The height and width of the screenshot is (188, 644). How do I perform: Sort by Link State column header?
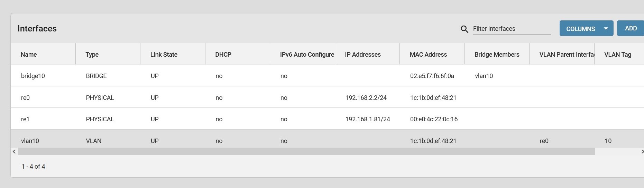coord(164,54)
